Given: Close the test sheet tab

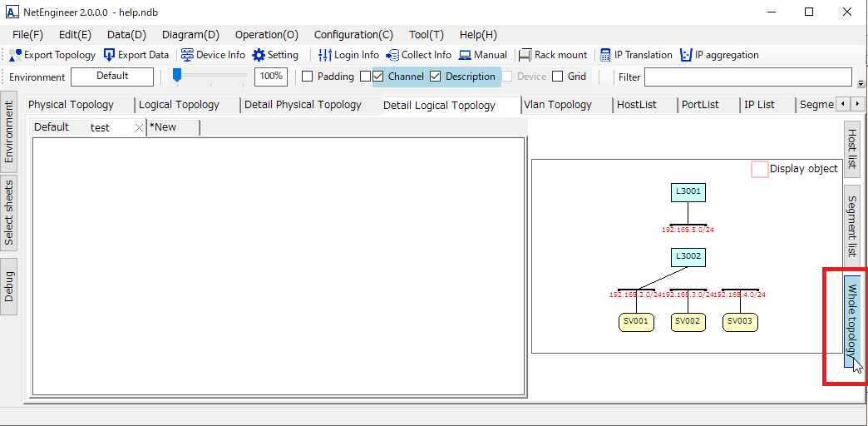Looking at the screenshot, I should (x=139, y=128).
